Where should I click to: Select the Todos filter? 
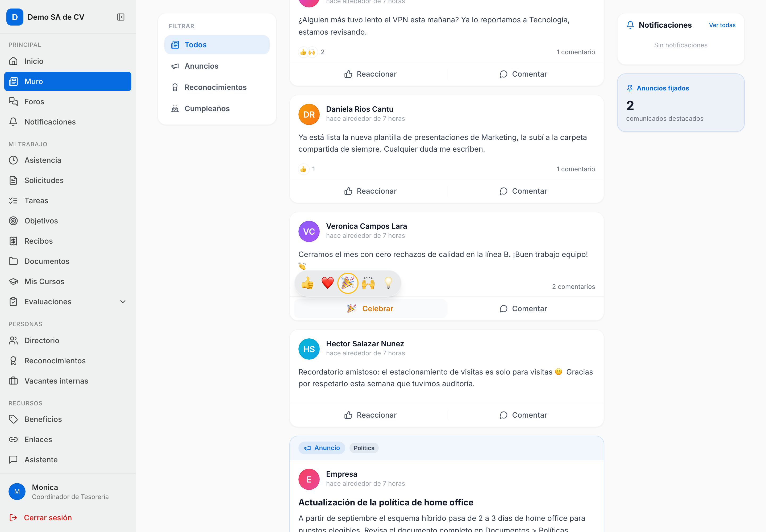[217, 45]
